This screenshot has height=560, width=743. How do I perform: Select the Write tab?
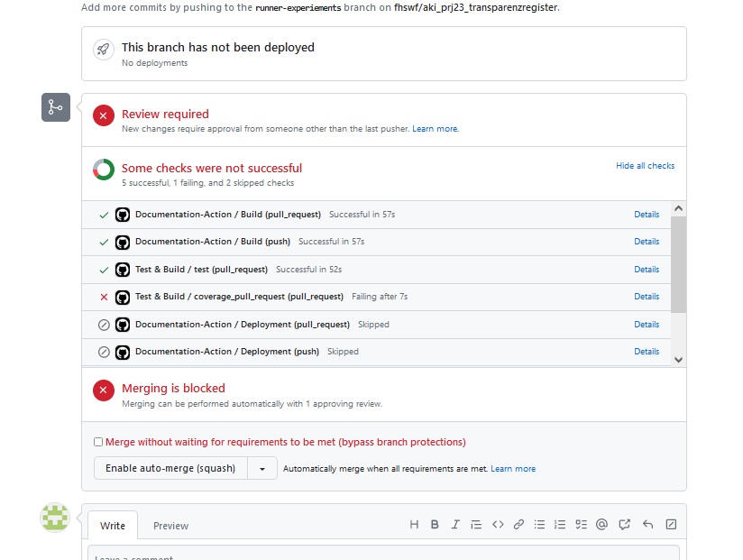(x=112, y=526)
